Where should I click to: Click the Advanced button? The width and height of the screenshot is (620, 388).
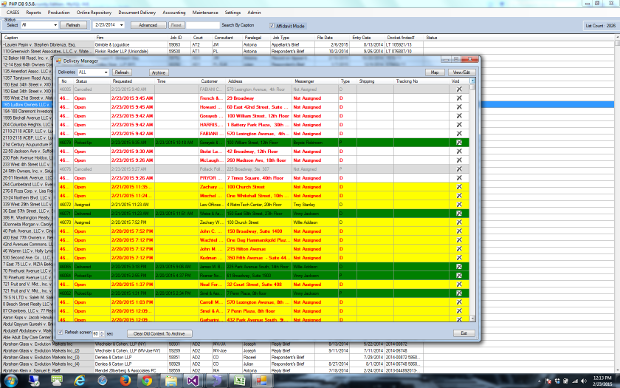[x=148, y=25]
